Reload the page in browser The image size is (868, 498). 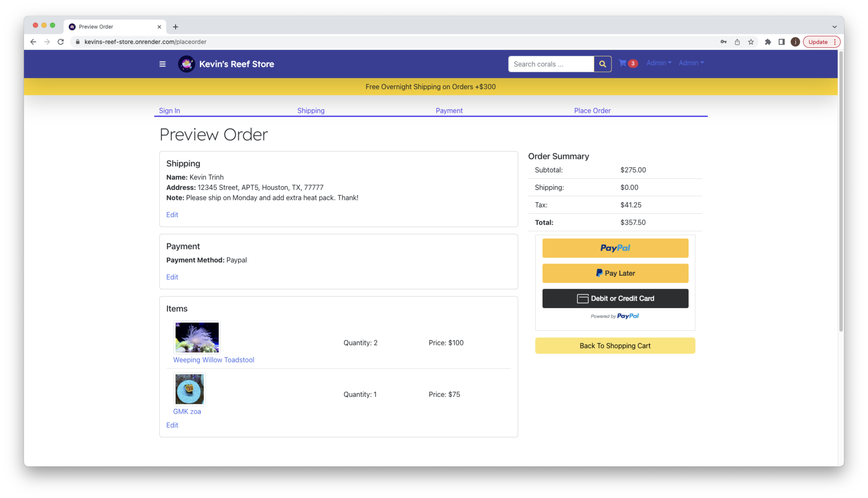(61, 42)
